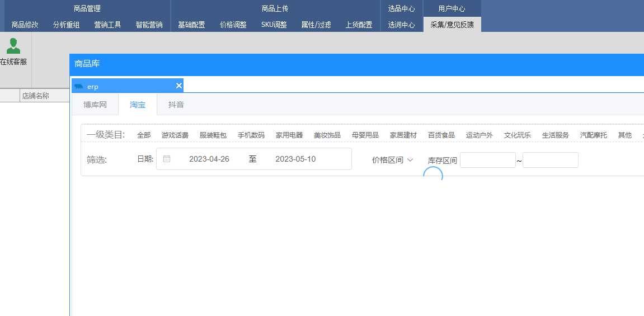Select the 采集/意见反馈 menu
Image resolution: width=644 pixels, height=316 pixels.
coord(452,25)
